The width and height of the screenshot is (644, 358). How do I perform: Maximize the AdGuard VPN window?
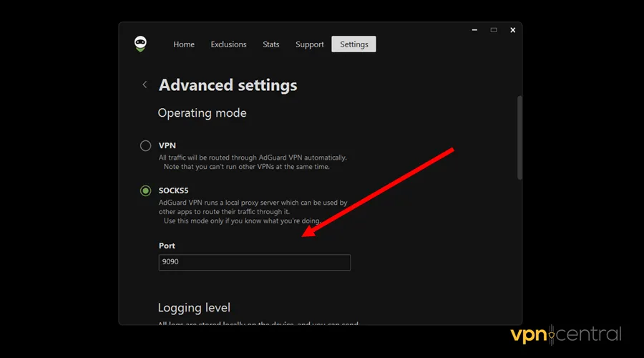pyautogui.click(x=494, y=30)
